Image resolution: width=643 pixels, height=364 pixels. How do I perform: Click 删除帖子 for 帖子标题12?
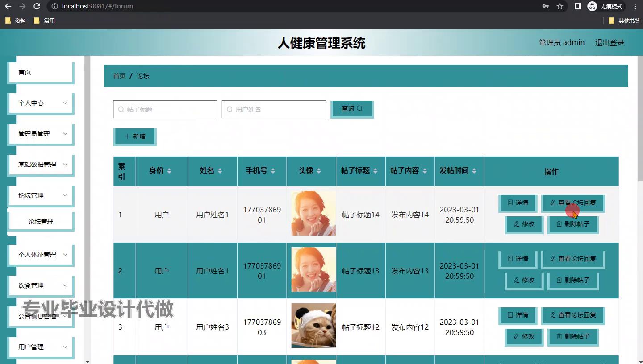(573, 337)
